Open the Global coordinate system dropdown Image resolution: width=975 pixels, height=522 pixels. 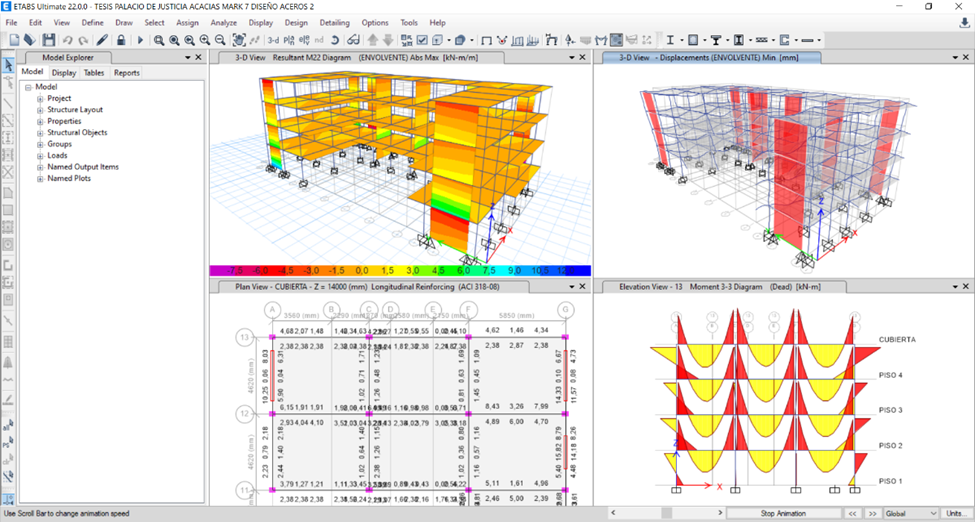[x=910, y=513]
